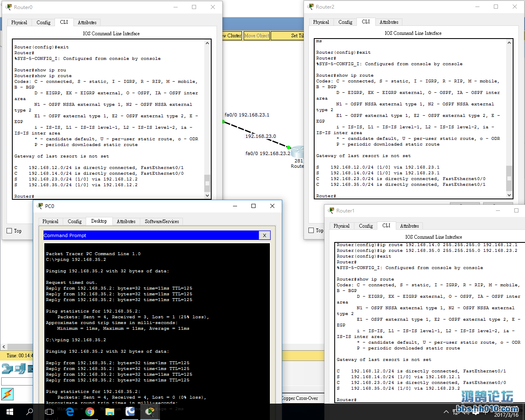The height and width of the screenshot is (420, 525).
Task: Select the End Devices category icon
Action: [20, 368]
